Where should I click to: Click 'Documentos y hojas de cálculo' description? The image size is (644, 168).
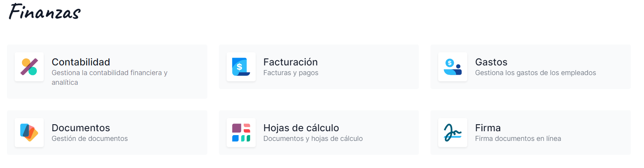point(313,139)
